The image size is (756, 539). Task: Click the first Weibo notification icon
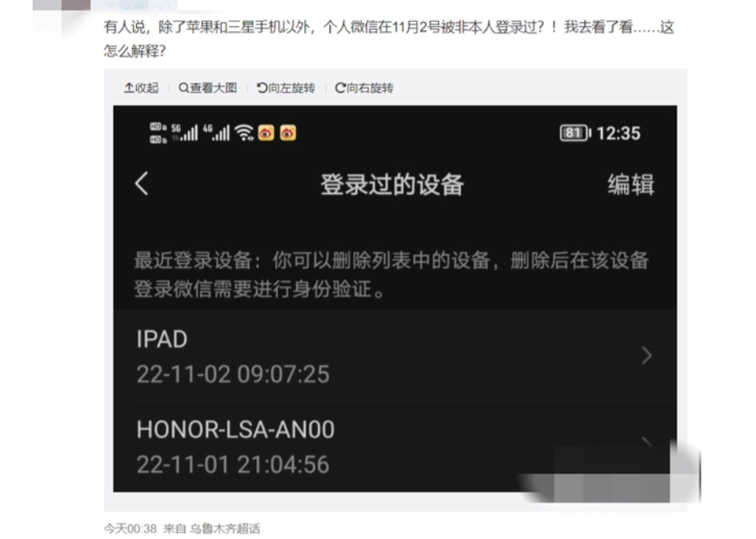pos(266,133)
